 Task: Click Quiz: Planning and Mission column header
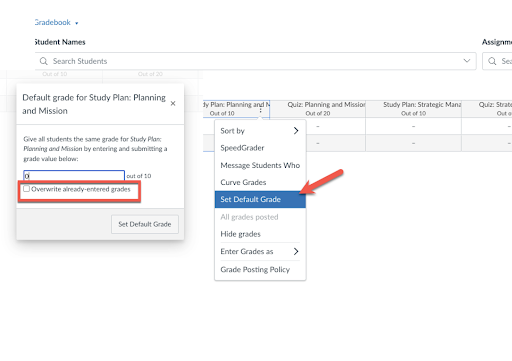click(318, 109)
